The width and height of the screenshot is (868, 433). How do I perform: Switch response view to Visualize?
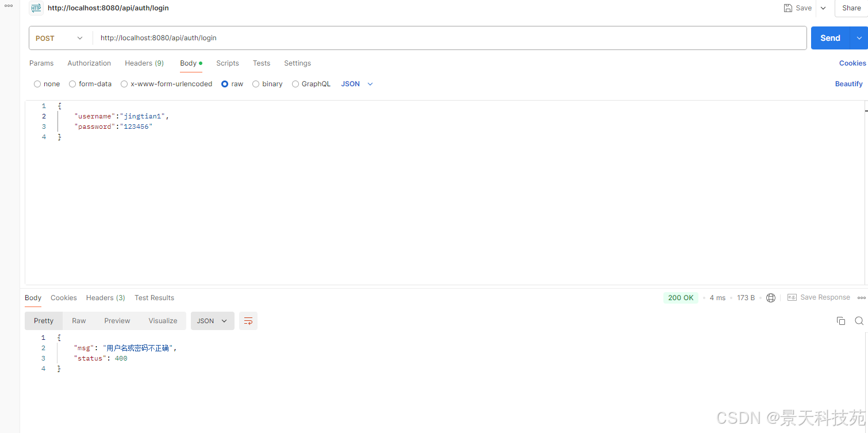click(163, 321)
